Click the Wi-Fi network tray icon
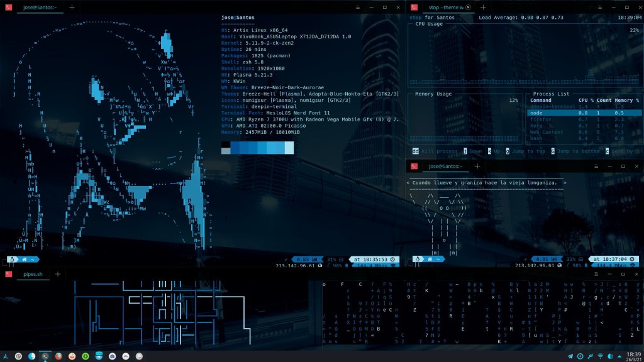This screenshot has height=362, width=644. 599,356
